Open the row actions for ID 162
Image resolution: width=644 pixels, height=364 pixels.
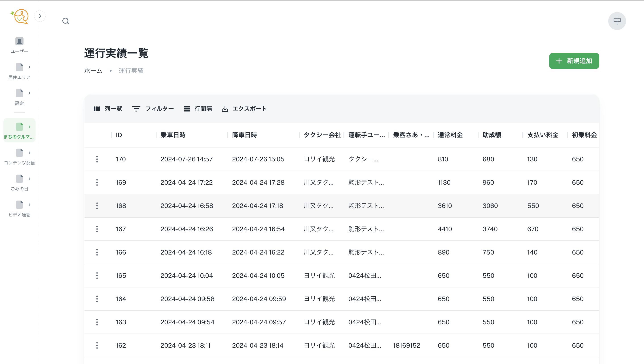(x=97, y=345)
